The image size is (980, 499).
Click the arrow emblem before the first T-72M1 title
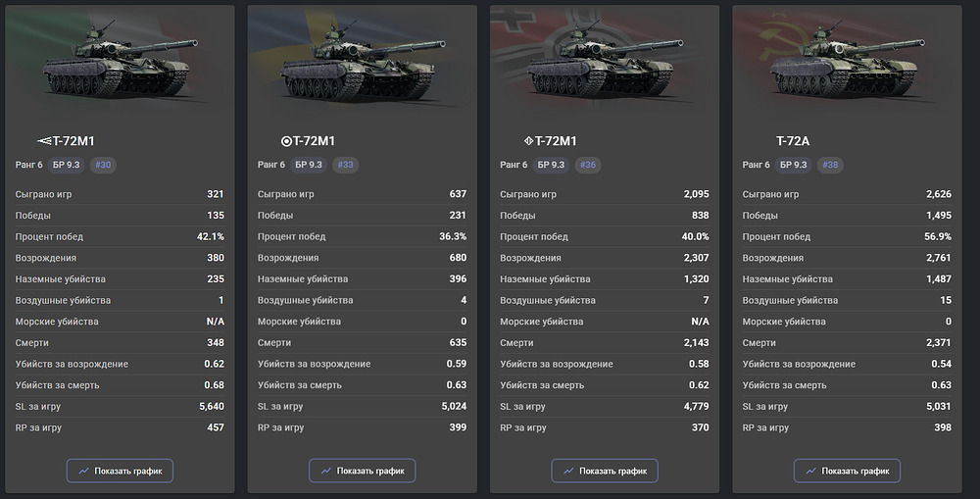tap(43, 141)
